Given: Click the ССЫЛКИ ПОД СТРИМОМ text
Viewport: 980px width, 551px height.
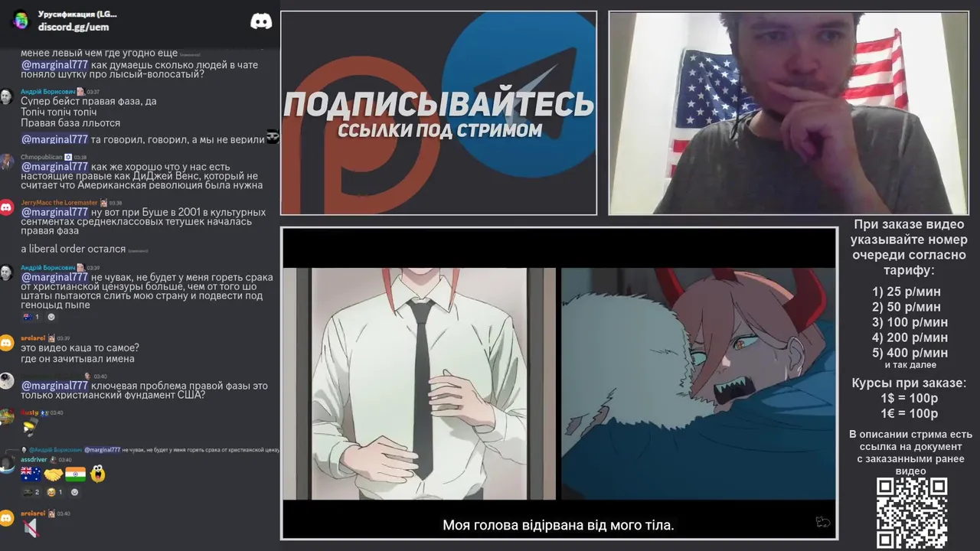Looking at the screenshot, I should click(x=439, y=130).
